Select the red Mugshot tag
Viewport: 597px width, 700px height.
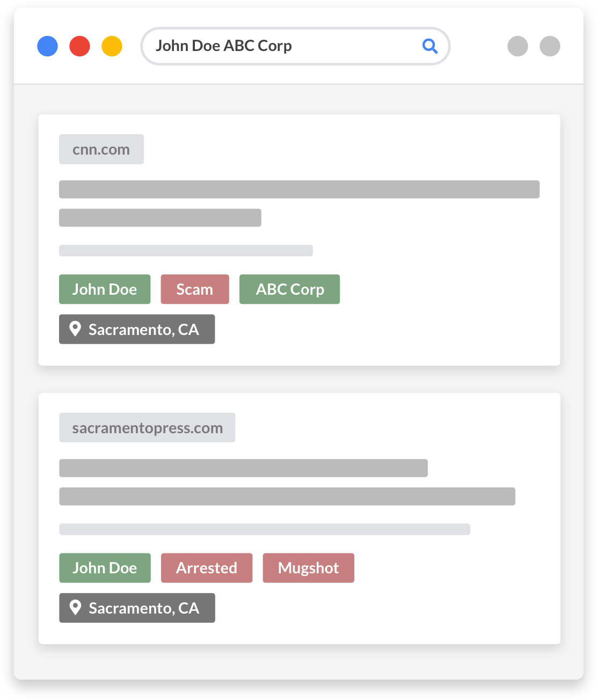308,568
